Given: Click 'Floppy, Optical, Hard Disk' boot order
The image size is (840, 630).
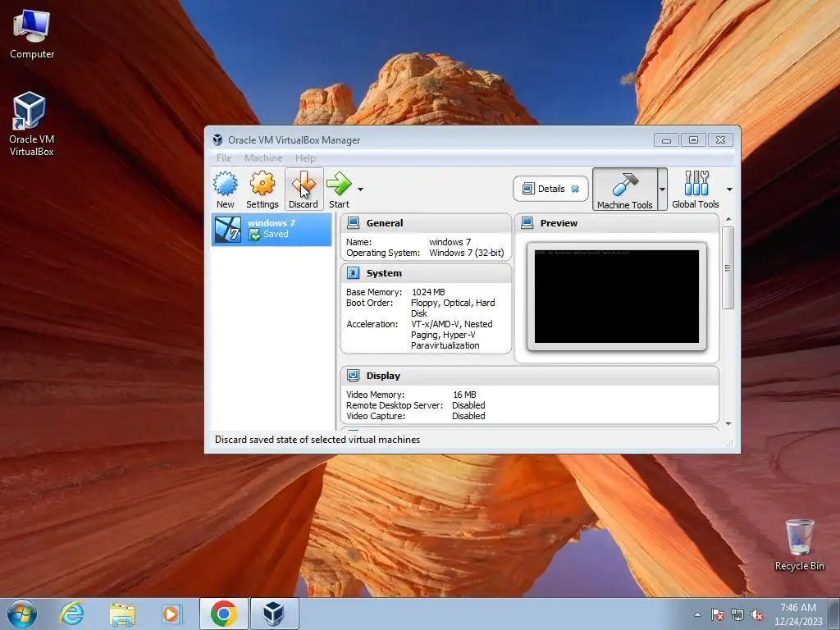Looking at the screenshot, I should [453, 308].
